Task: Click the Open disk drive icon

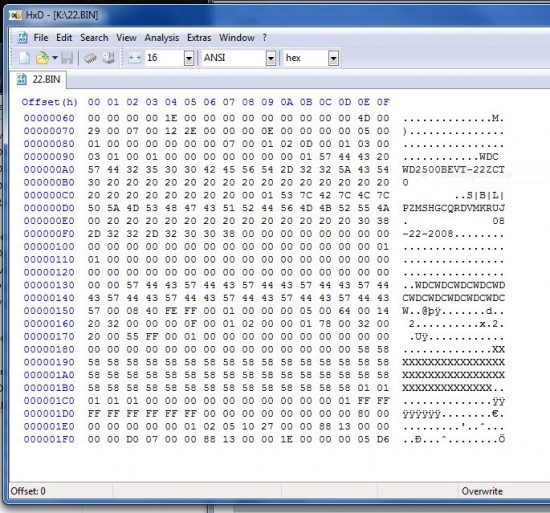Action: click(x=108, y=58)
